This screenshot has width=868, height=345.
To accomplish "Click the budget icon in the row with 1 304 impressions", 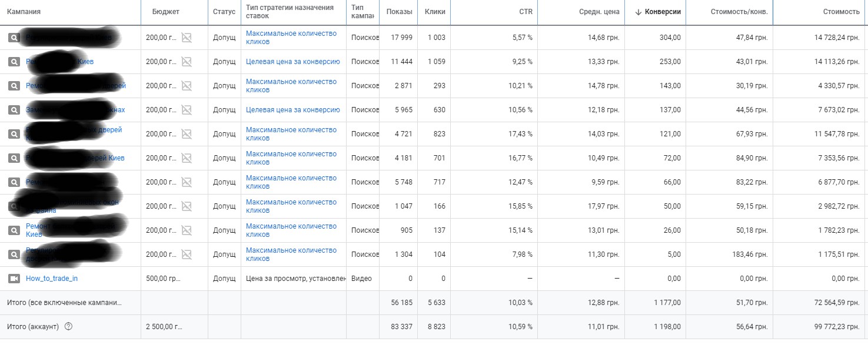I will coord(187,254).
